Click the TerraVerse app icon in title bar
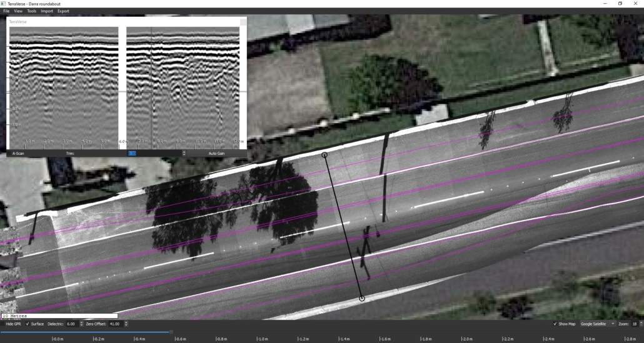Image resolution: width=644 pixels, height=343 pixels. pyautogui.click(x=3, y=4)
